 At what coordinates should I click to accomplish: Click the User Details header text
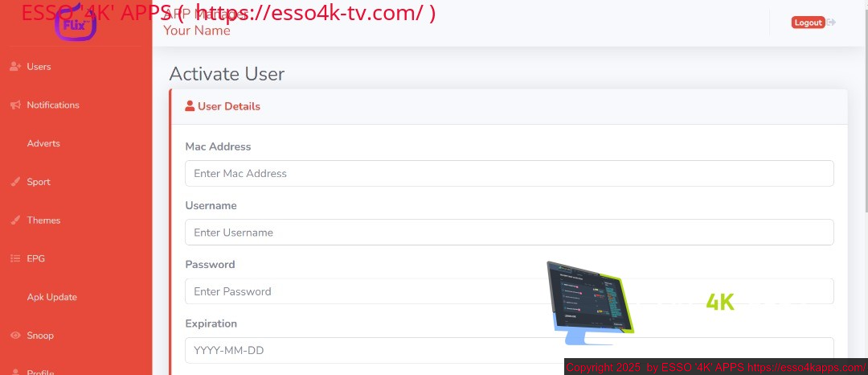coord(228,106)
